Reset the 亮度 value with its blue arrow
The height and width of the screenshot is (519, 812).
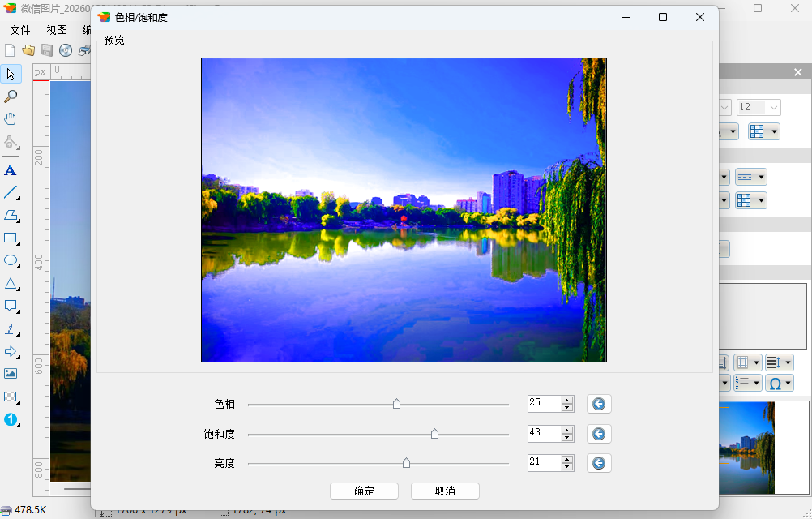(x=599, y=463)
